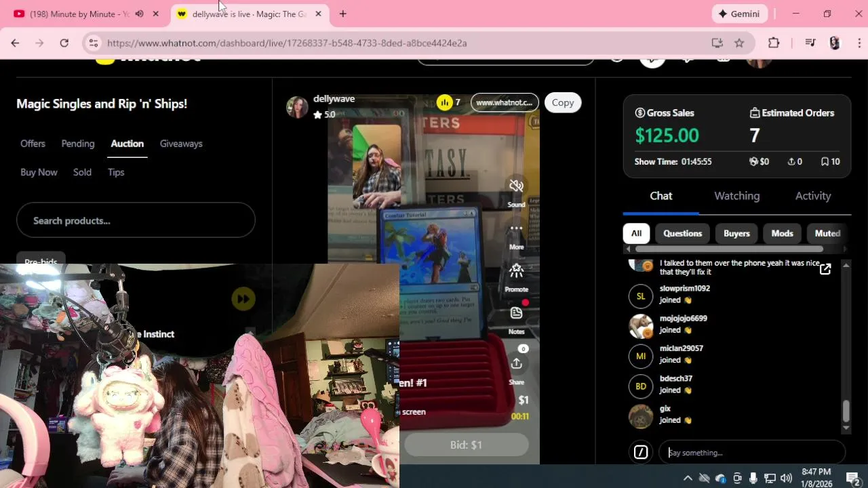Click the Share icon on the stream
This screenshot has height=488, width=868.
pos(516,364)
